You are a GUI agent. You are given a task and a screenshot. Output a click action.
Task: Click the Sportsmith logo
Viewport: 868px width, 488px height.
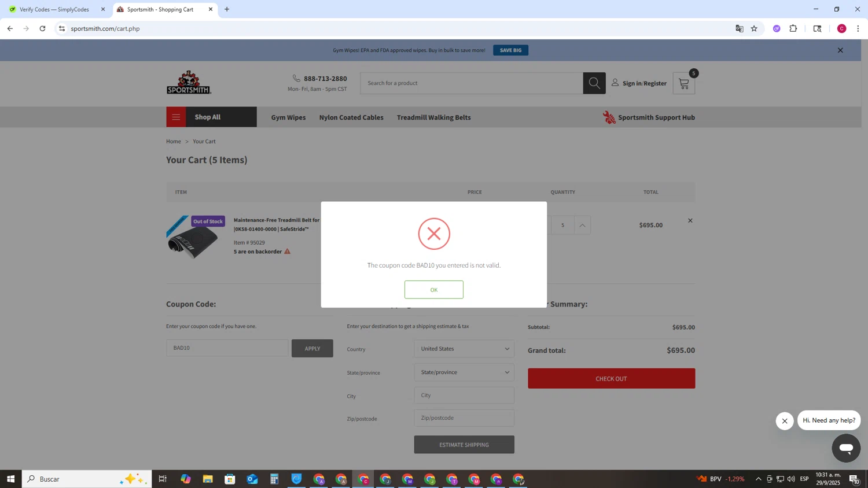click(189, 83)
